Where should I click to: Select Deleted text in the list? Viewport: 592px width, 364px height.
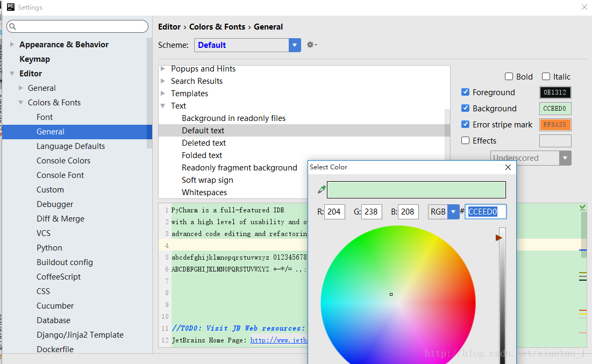point(204,143)
